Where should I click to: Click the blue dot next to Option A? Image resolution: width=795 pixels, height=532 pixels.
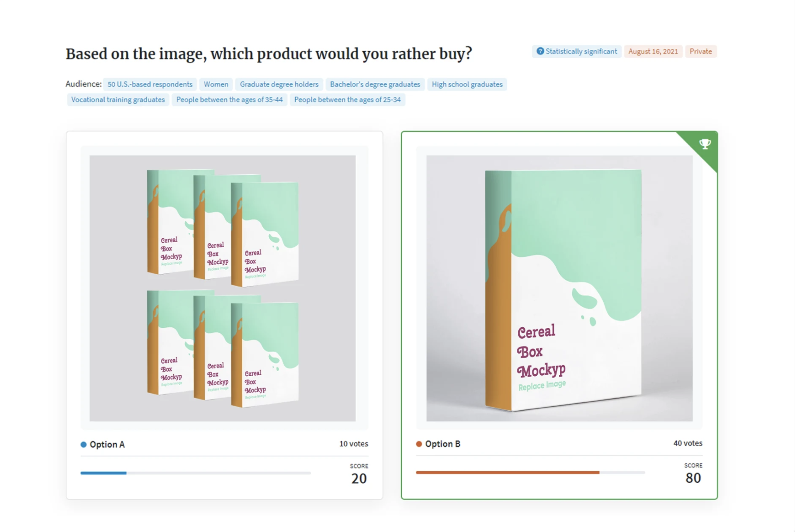[x=83, y=444]
